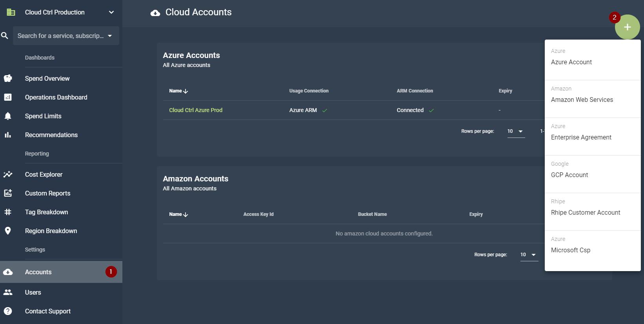
Task: Click the Usage Connection column header
Action: pyautogui.click(x=309, y=91)
